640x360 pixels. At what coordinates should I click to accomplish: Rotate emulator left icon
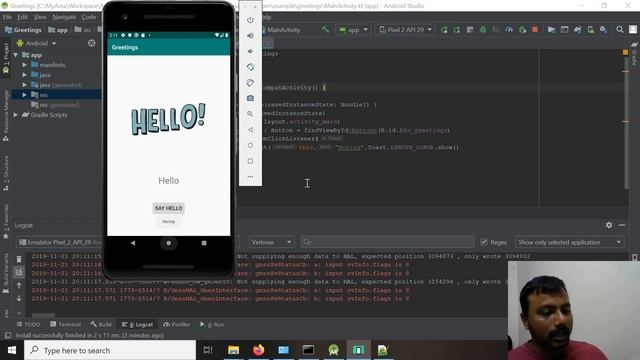click(x=250, y=67)
